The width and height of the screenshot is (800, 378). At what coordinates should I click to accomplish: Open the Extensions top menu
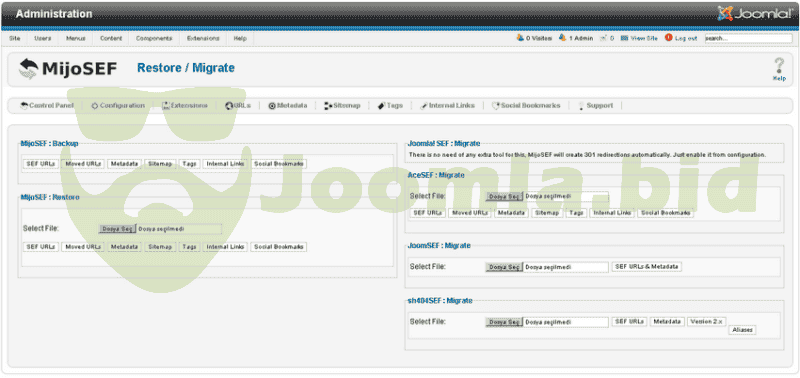(203, 38)
